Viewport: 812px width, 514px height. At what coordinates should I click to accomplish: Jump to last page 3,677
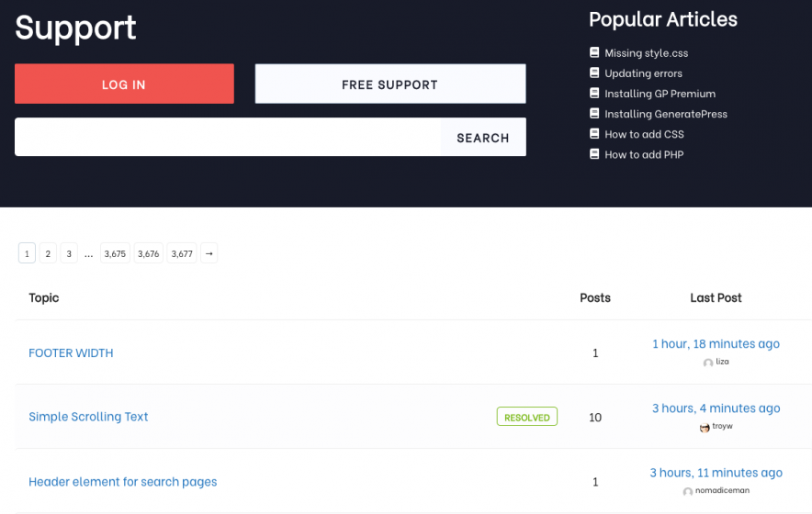[182, 253]
